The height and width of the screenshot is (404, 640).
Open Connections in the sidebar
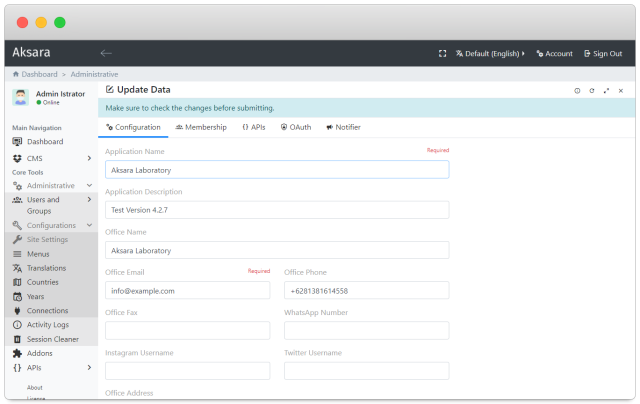pyautogui.click(x=47, y=311)
